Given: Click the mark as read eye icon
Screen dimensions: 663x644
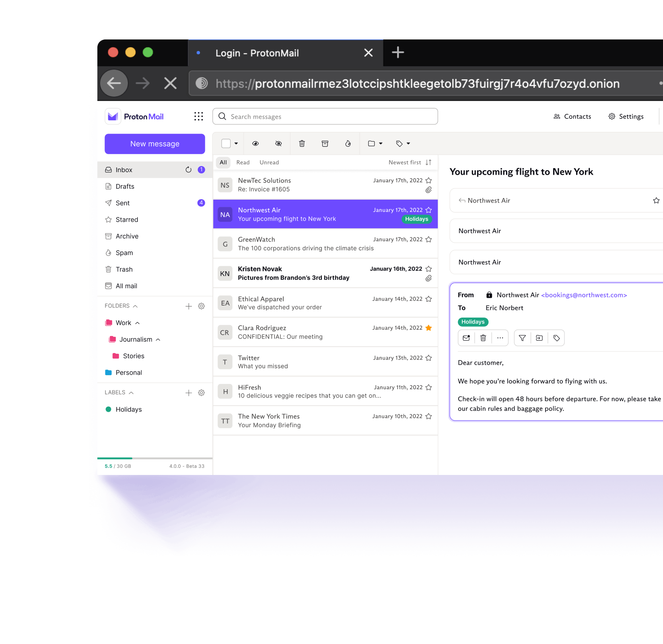Looking at the screenshot, I should click(255, 144).
